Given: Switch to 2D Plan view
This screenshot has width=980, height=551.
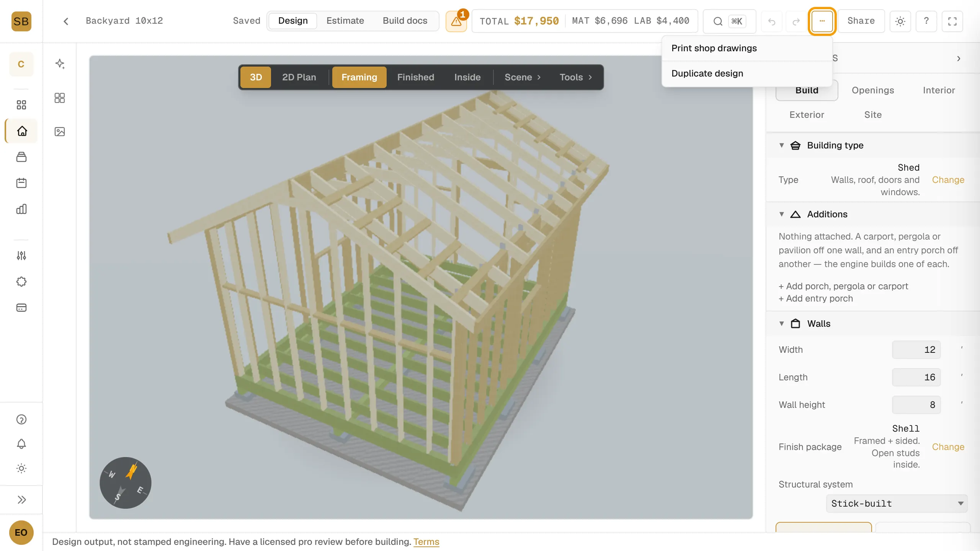Looking at the screenshot, I should coord(299,77).
